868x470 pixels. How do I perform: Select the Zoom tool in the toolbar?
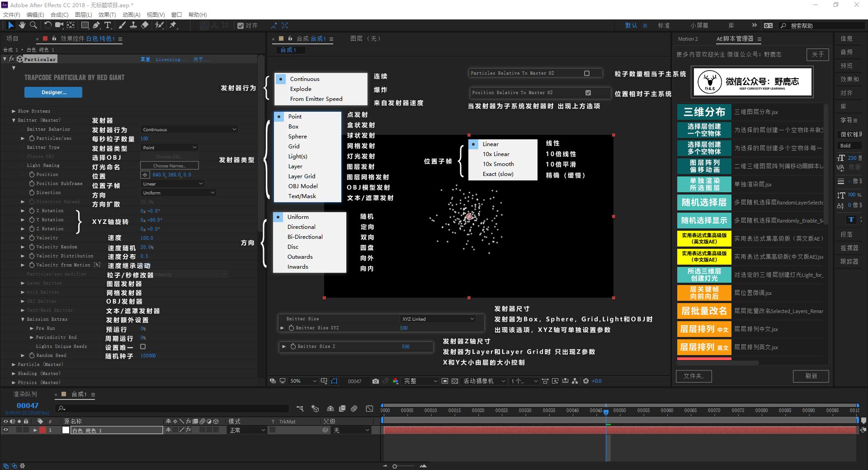pos(33,26)
